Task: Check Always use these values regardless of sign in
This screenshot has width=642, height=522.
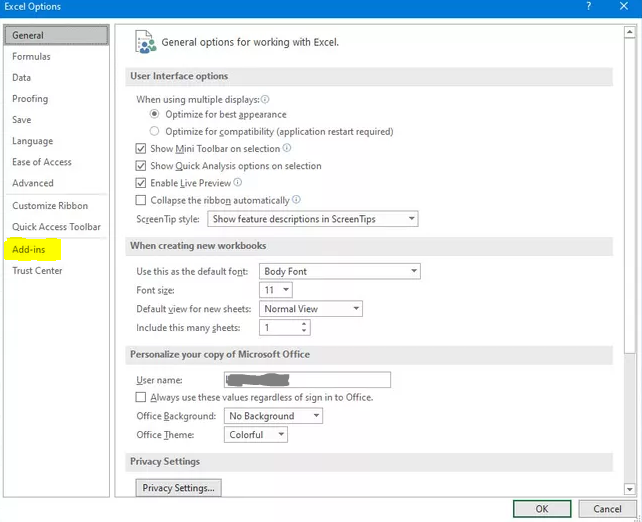Action: coord(140,397)
